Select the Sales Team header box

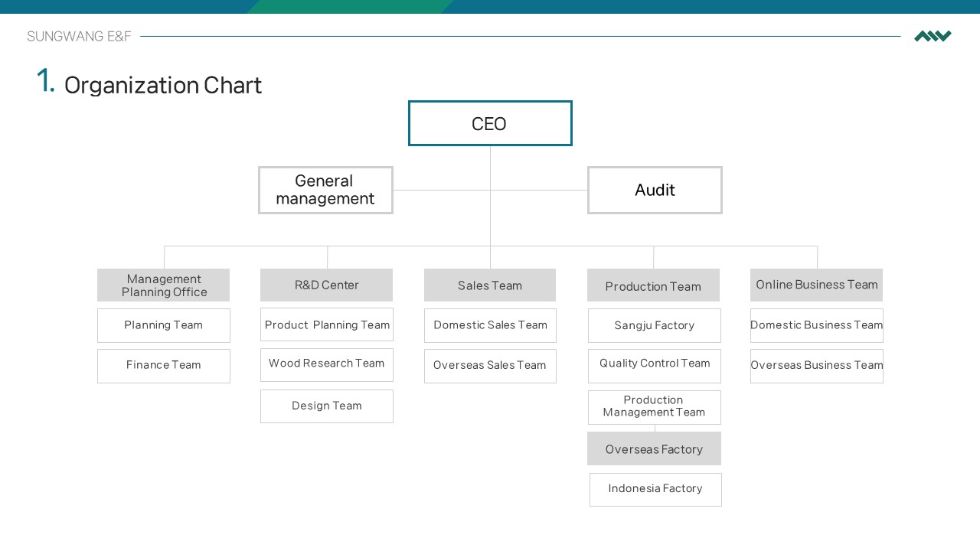point(490,285)
